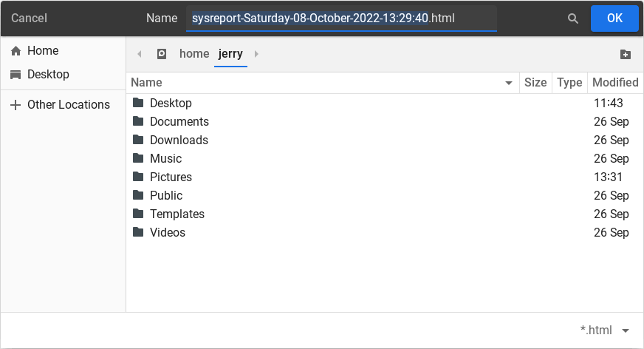Image resolution: width=644 pixels, height=349 pixels.
Task: Open Other Locations in sidebar
Action: [68, 105]
